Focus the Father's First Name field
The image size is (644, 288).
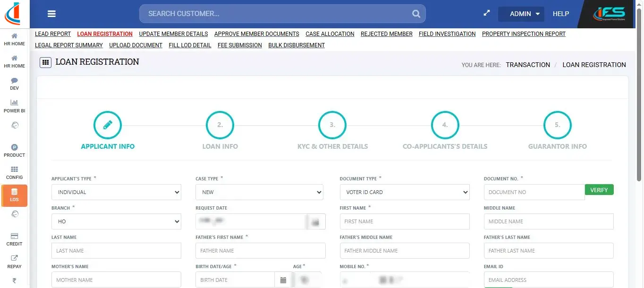coord(261,251)
